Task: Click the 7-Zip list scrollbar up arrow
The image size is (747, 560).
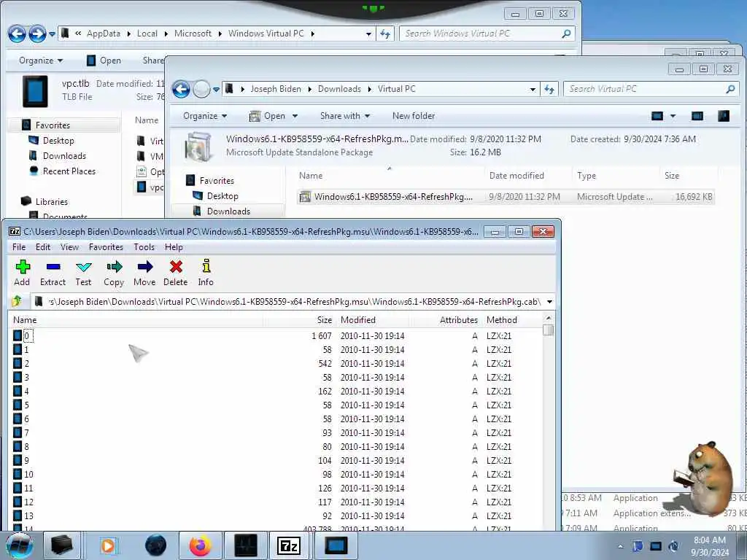Action: pyautogui.click(x=549, y=318)
